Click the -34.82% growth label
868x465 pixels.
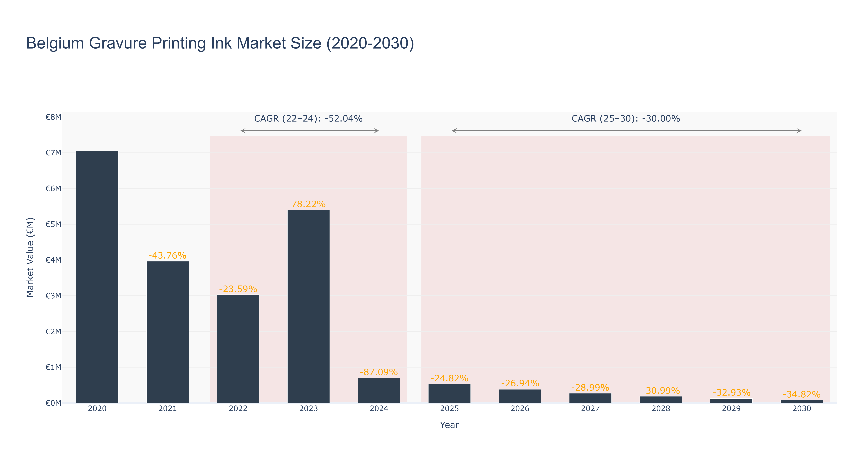pos(801,395)
